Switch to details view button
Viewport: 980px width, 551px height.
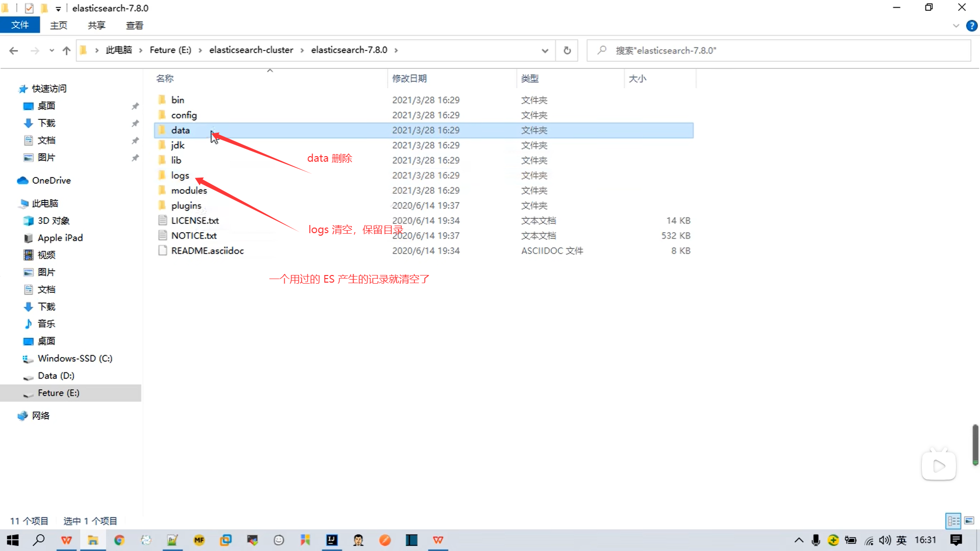953,520
